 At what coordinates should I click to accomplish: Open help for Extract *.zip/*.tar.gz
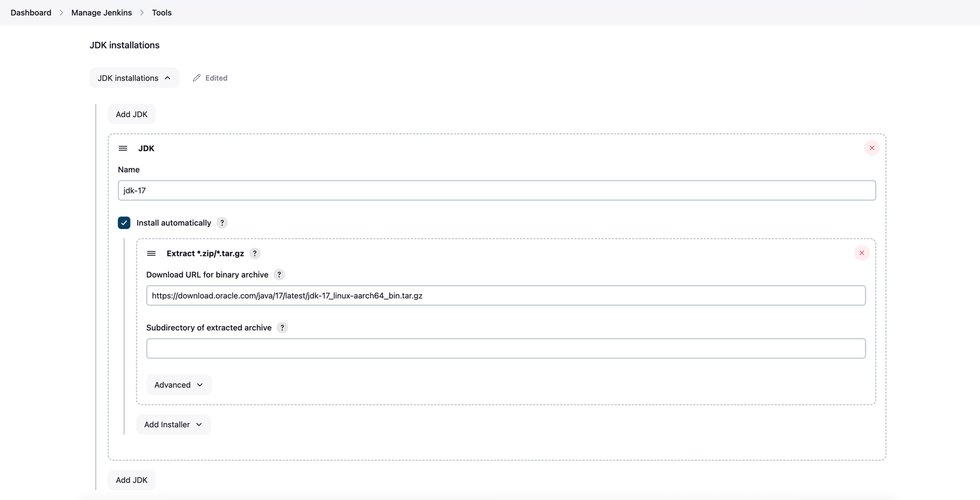(x=255, y=253)
